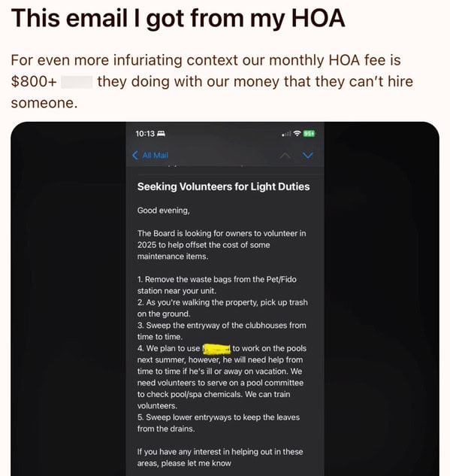Click list item about Pet/Fido station
450x476 pixels.
pyautogui.click(x=217, y=285)
